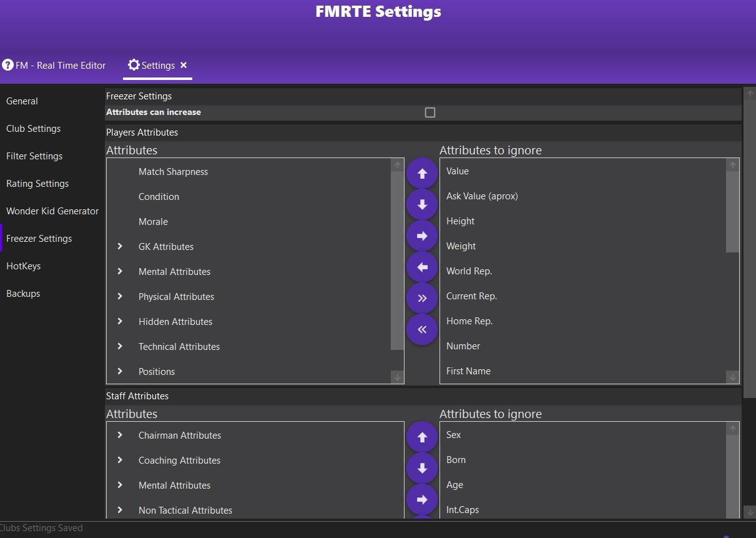Click the Players Attributes list scrollbar thumb

tap(397, 261)
